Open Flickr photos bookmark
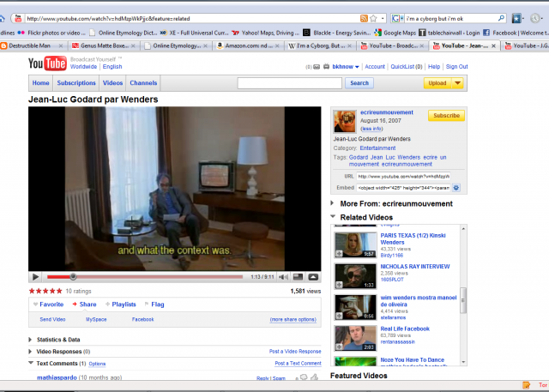This screenshot has height=392, width=549. coord(51,33)
